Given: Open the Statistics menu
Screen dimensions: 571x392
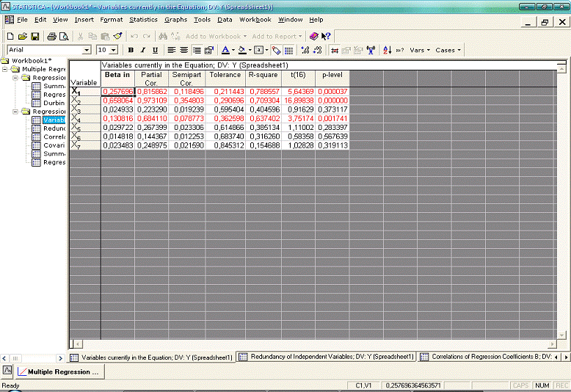Looking at the screenshot, I should (143, 20).
